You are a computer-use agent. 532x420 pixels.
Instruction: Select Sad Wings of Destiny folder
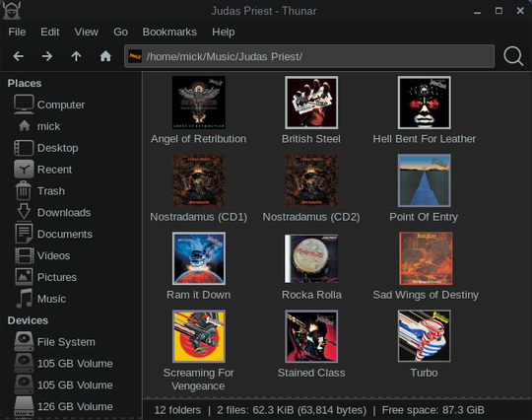tap(426, 266)
